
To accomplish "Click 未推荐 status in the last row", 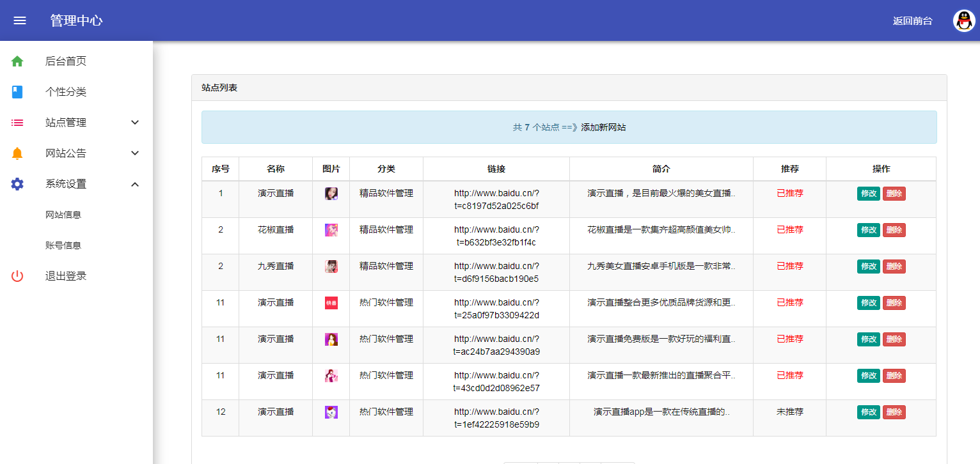I will click(x=789, y=412).
